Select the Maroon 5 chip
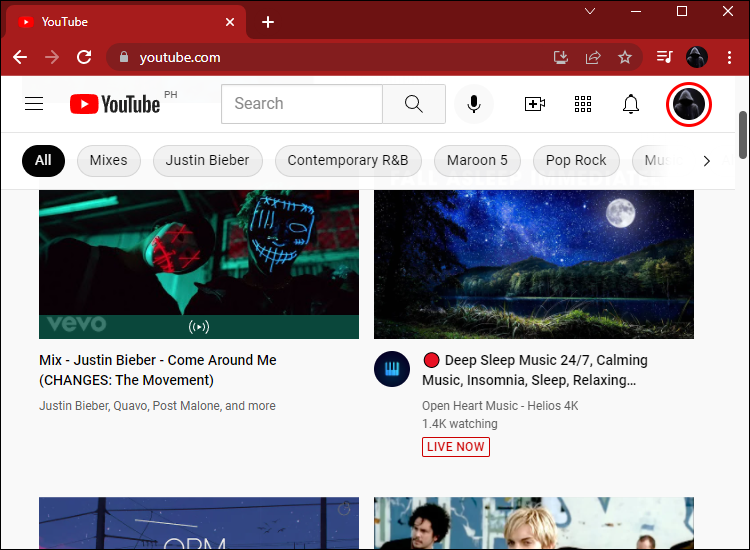The image size is (750, 550). point(477,161)
